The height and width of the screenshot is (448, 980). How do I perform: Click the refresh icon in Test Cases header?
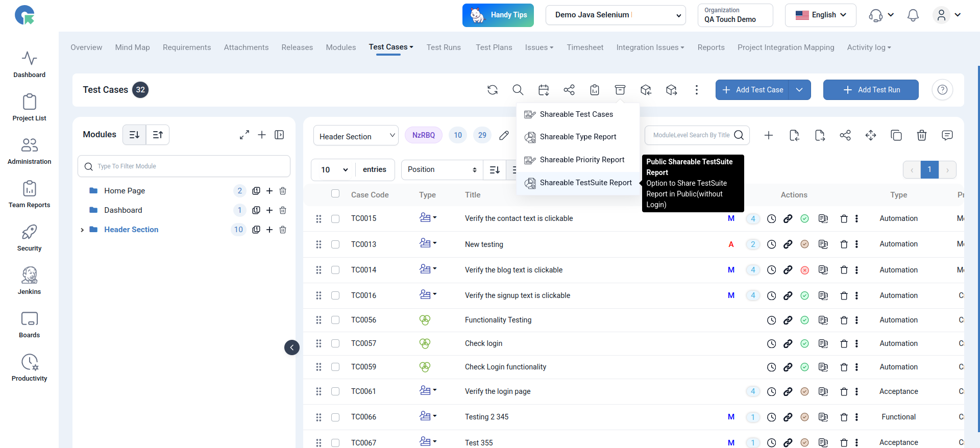[x=492, y=90]
